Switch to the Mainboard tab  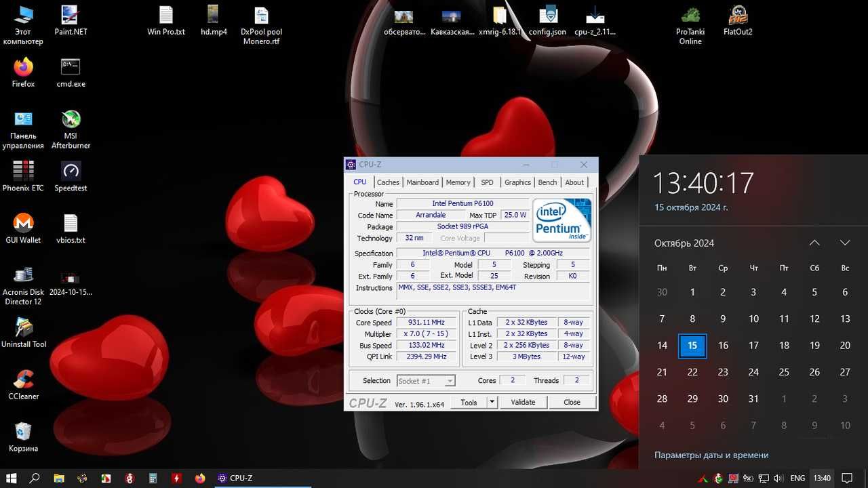(422, 182)
